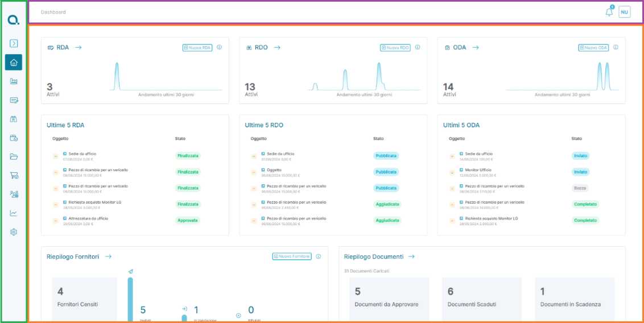Follow the arrow next to RDO heading
The width and height of the screenshot is (644, 323).
(277, 48)
